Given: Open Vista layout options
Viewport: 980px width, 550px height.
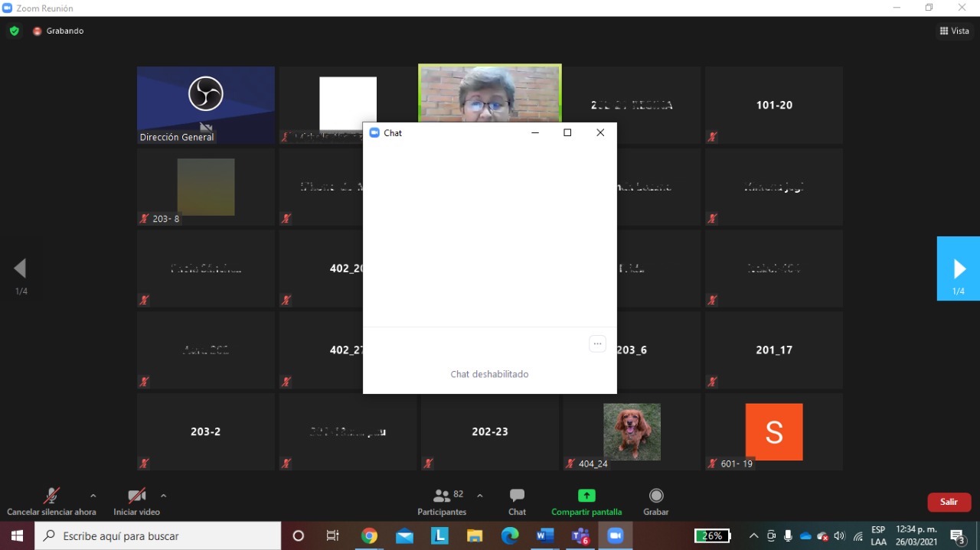Looking at the screenshot, I should click(x=954, y=31).
